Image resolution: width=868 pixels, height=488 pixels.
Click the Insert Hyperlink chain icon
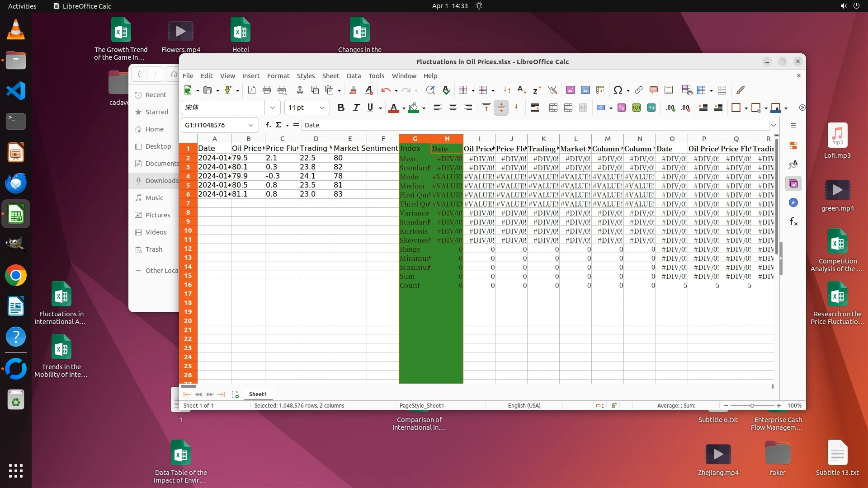coord(638,90)
